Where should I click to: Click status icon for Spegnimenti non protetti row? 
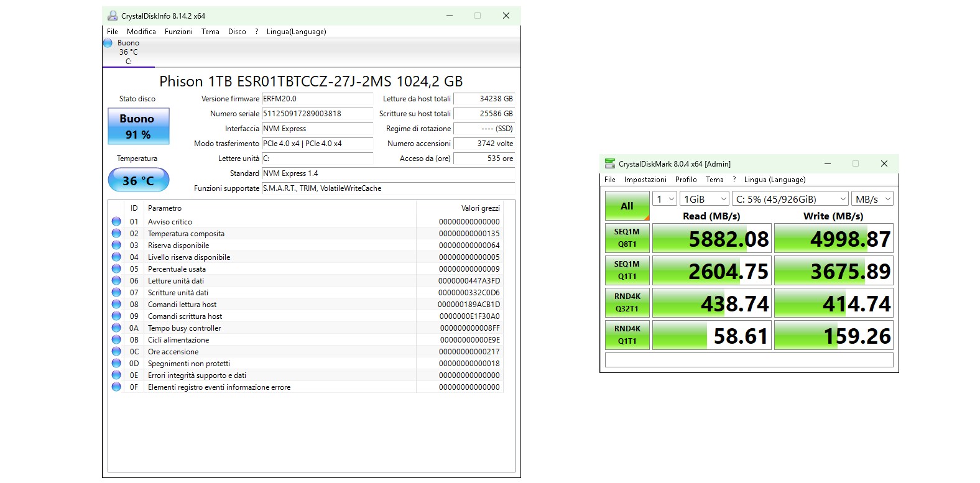(116, 363)
